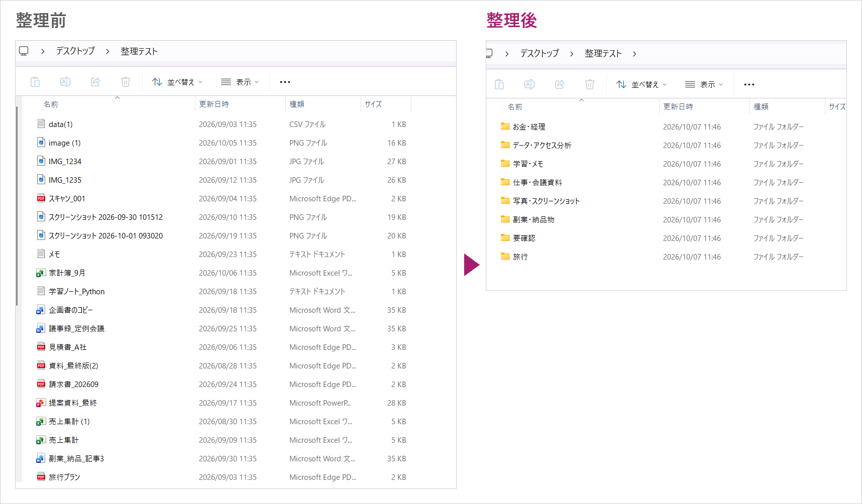Viewport: 862px width, 504px height.
Task: Select file 売上集計 (1)
Action: pos(69,421)
